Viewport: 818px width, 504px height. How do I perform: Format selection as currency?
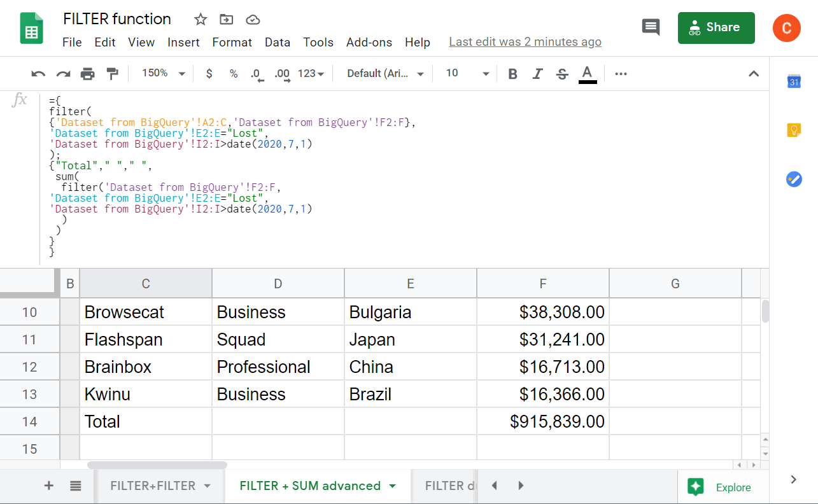click(209, 73)
